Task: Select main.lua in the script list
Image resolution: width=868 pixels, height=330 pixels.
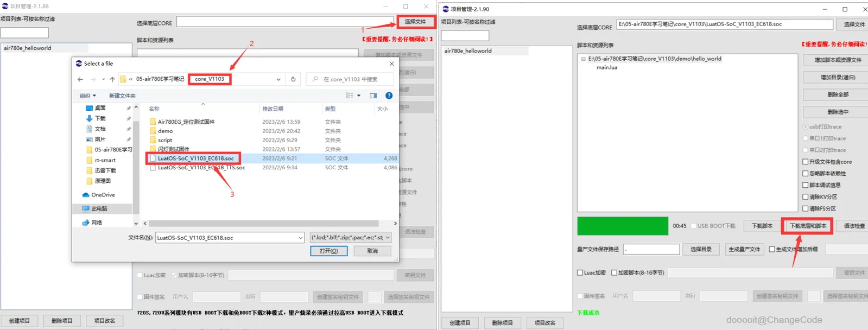Action: coord(607,67)
